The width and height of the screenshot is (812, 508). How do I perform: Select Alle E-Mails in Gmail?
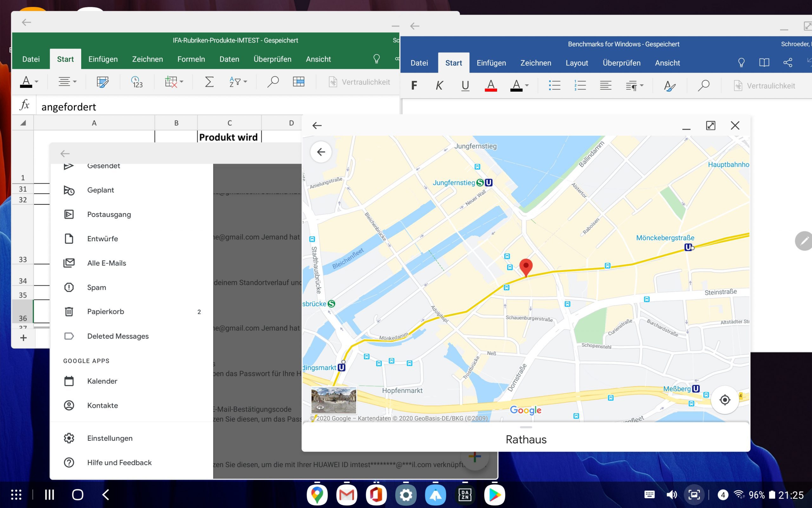click(131, 263)
